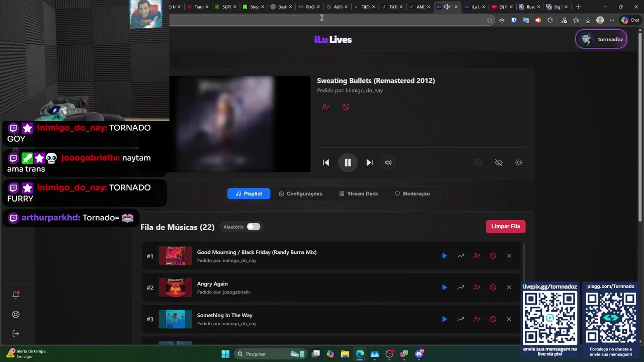Click Good Mourning album cover thumbnail

pos(175,256)
